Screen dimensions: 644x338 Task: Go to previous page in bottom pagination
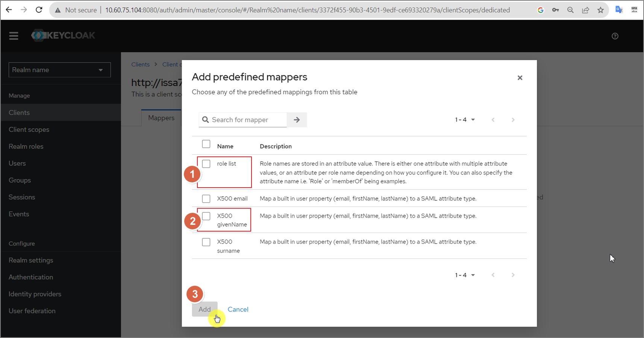coord(493,275)
